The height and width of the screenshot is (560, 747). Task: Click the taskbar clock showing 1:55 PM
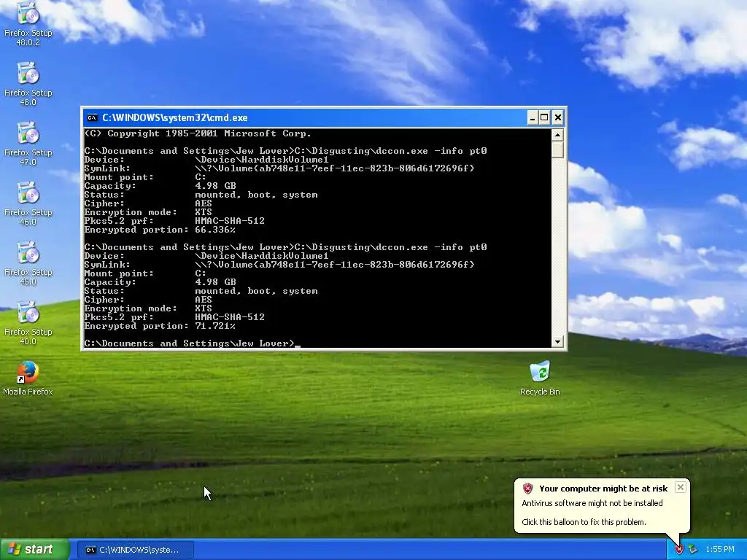pyautogui.click(x=720, y=550)
